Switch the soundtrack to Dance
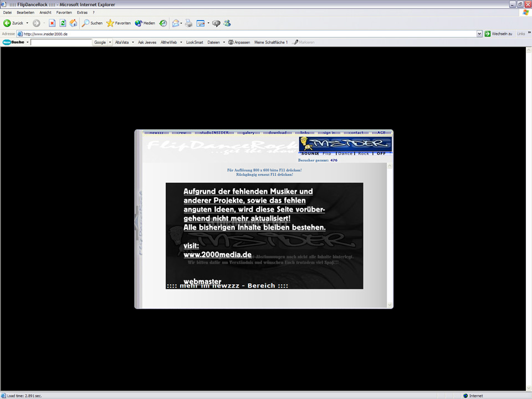 (344, 154)
